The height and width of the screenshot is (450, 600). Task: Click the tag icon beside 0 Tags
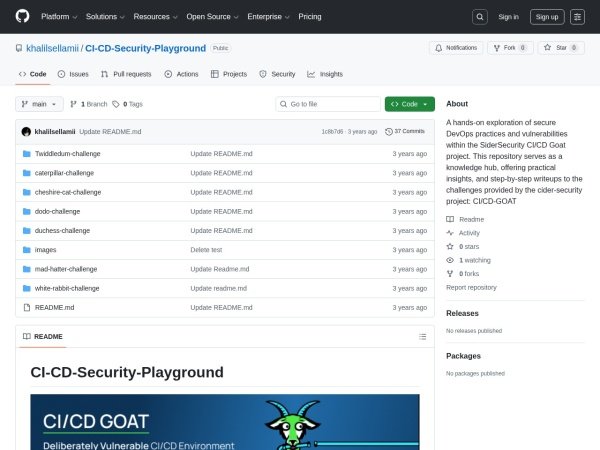point(116,104)
